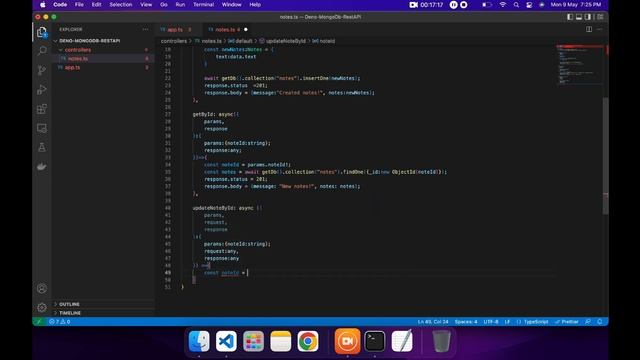
Task: Change end of line sequence LF
Action: 507,322
